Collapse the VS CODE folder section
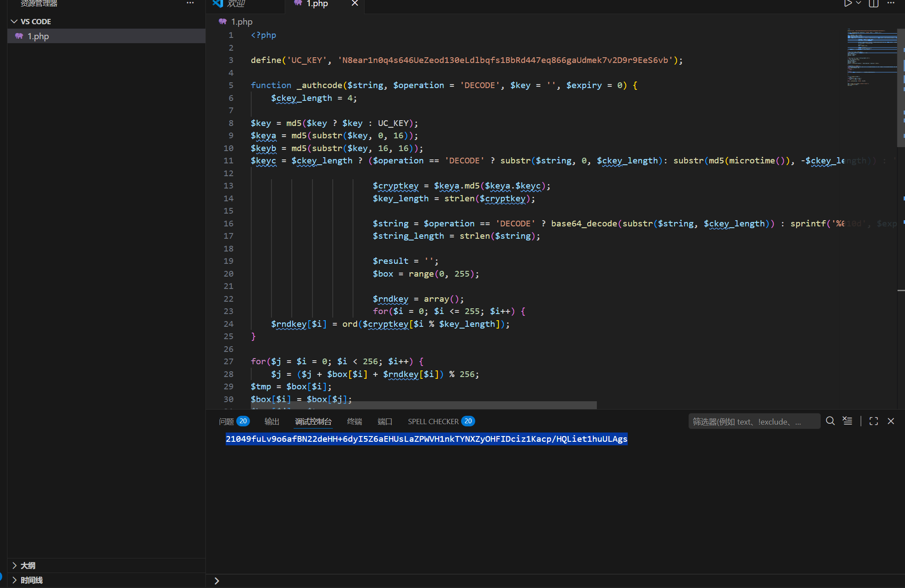This screenshot has height=588, width=905. (x=15, y=22)
